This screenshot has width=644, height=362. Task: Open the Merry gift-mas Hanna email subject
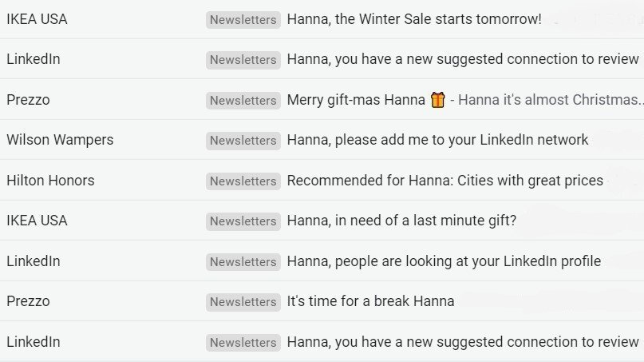(x=356, y=100)
